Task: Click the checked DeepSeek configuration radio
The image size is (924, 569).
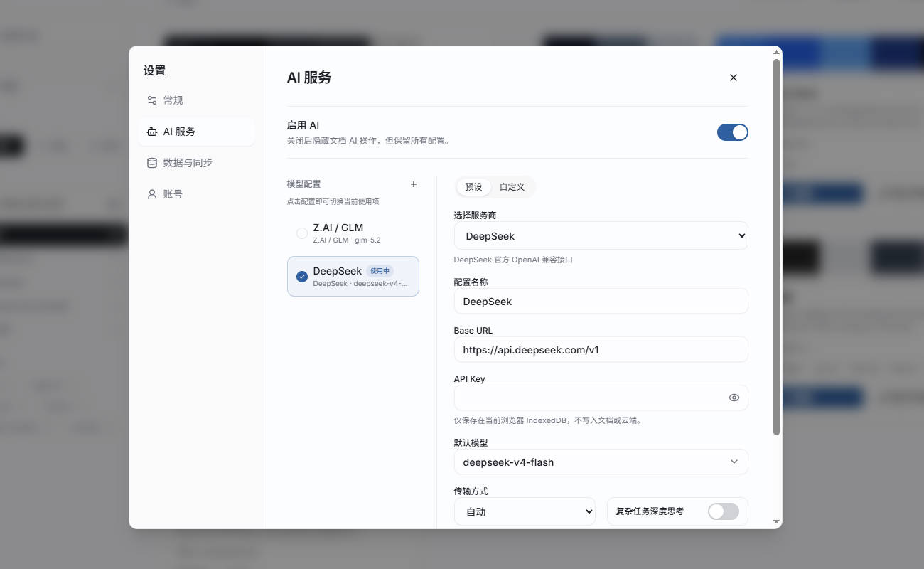Action: coord(302,277)
